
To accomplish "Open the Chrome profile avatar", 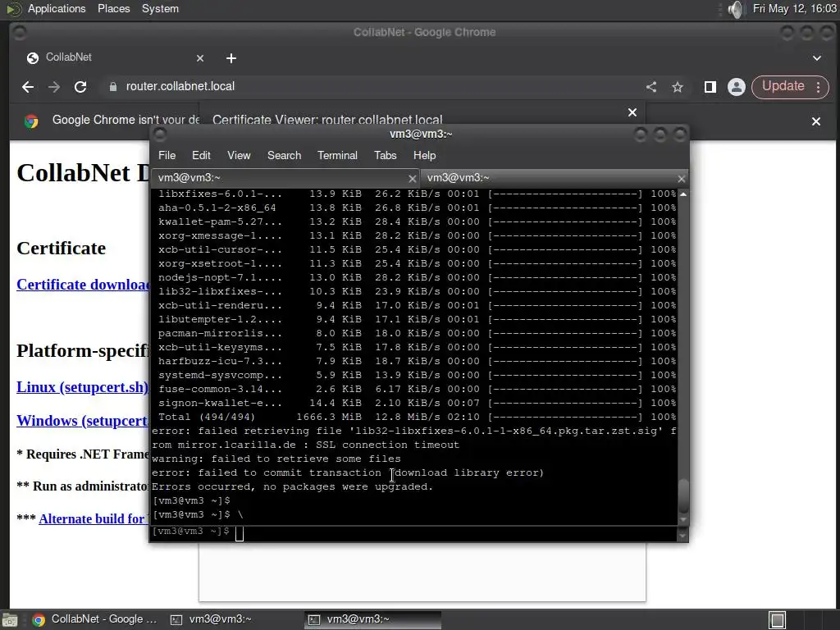I will tap(737, 87).
